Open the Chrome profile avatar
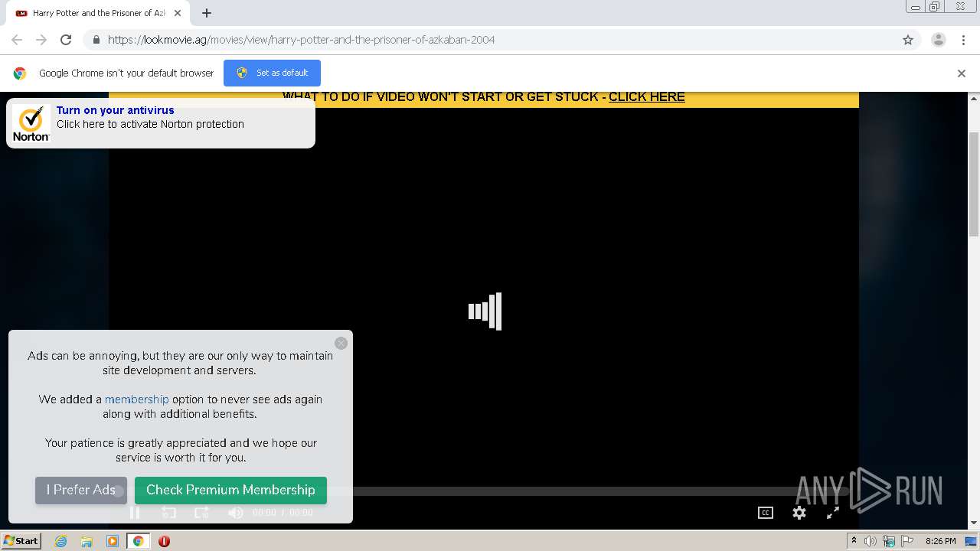The height and width of the screenshot is (551, 980). [938, 40]
